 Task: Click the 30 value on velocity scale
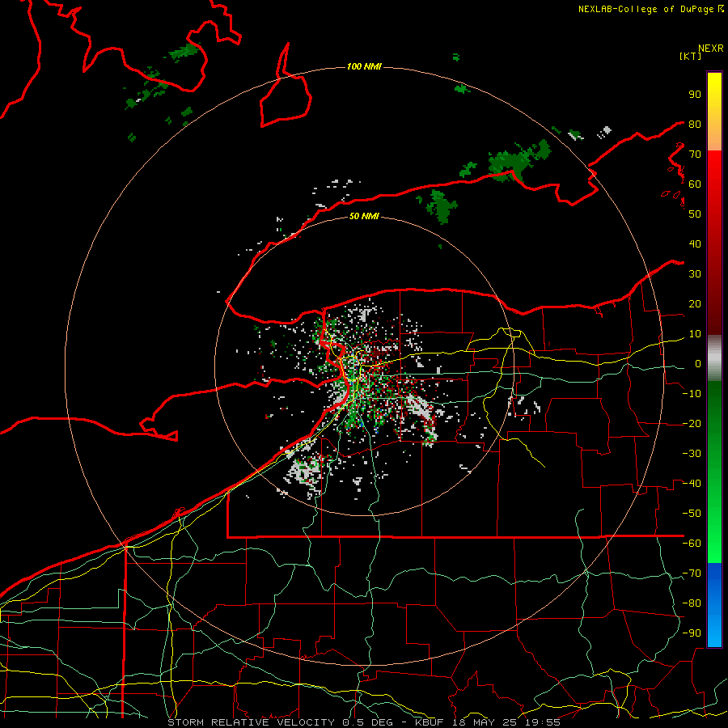click(x=695, y=274)
